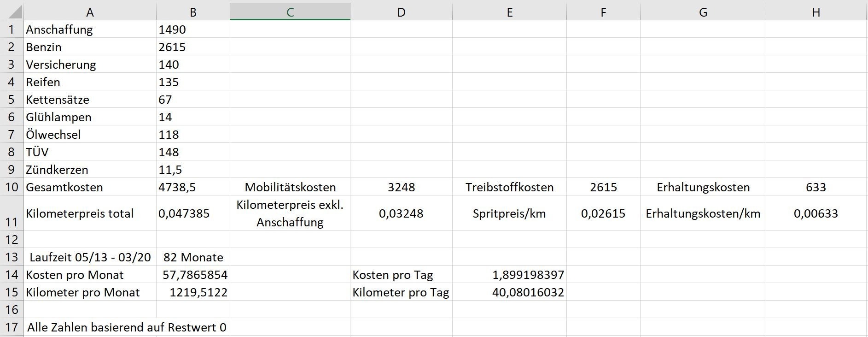Select the 82 Monate cell
The width and height of the screenshot is (868, 337).
click(x=193, y=257)
